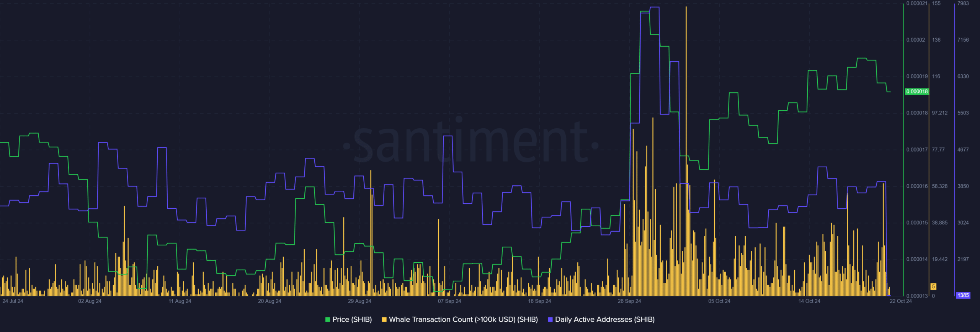Click the purple active addresses tag 1385
The width and height of the screenshot is (980, 332).
click(x=963, y=295)
